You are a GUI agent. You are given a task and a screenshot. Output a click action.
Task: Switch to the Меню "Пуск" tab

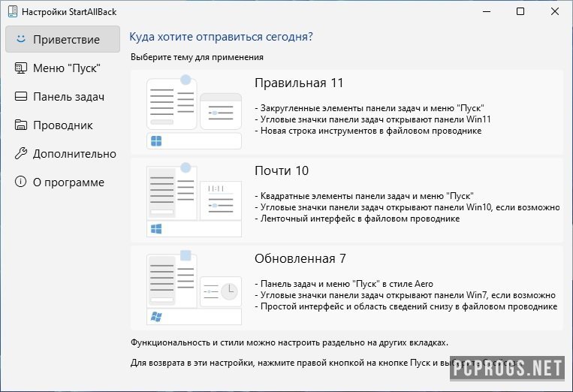[66, 68]
